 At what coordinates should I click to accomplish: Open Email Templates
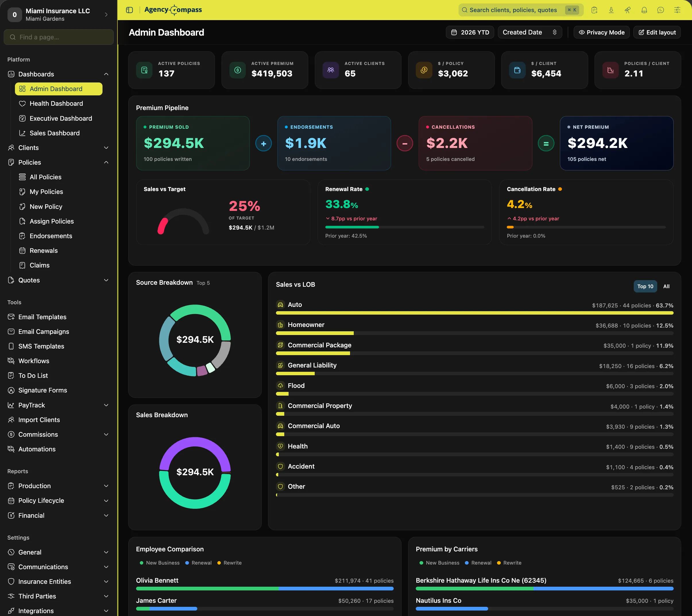[59, 317]
